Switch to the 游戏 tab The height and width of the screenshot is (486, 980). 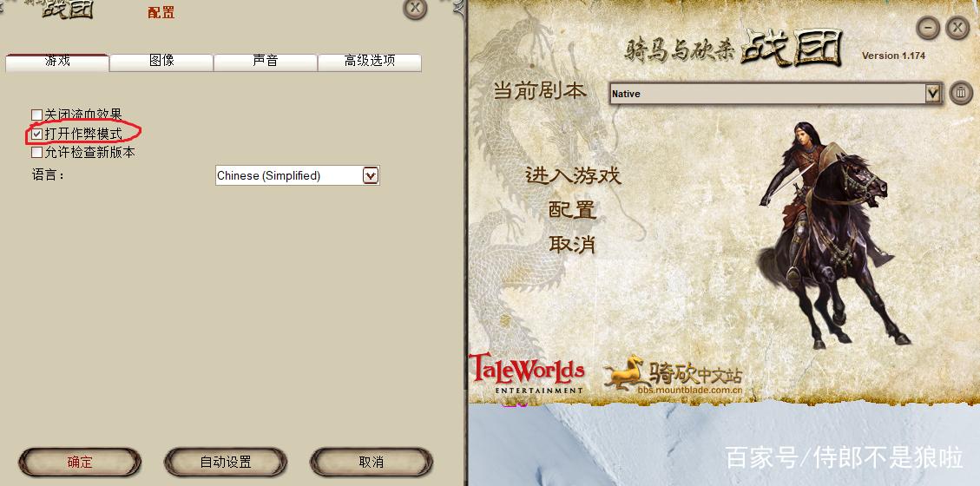click(57, 62)
